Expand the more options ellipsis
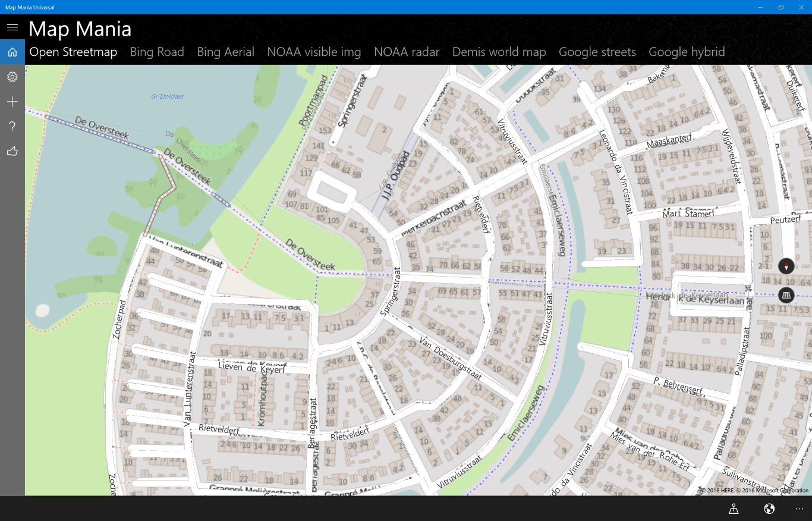 coord(799,509)
